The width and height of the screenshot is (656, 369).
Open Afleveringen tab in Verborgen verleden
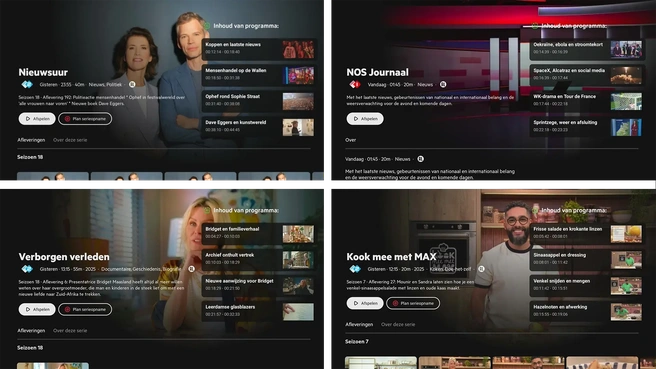pyautogui.click(x=31, y=331)
